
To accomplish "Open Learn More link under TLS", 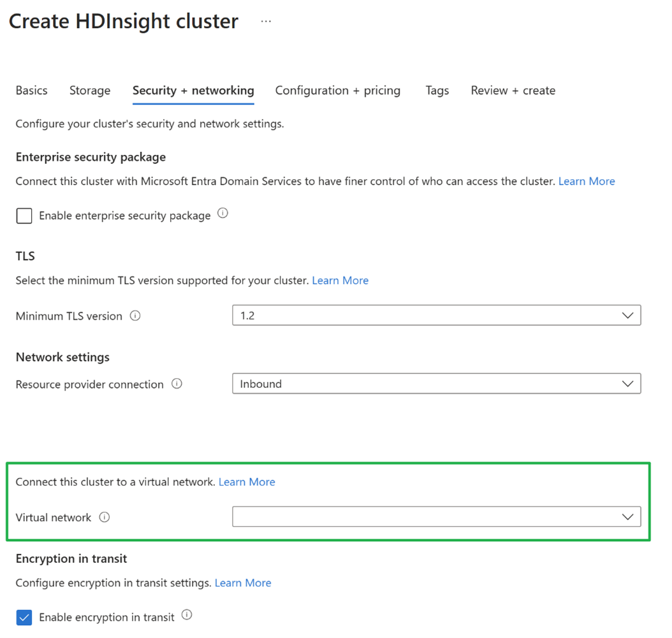I will 340,280.
